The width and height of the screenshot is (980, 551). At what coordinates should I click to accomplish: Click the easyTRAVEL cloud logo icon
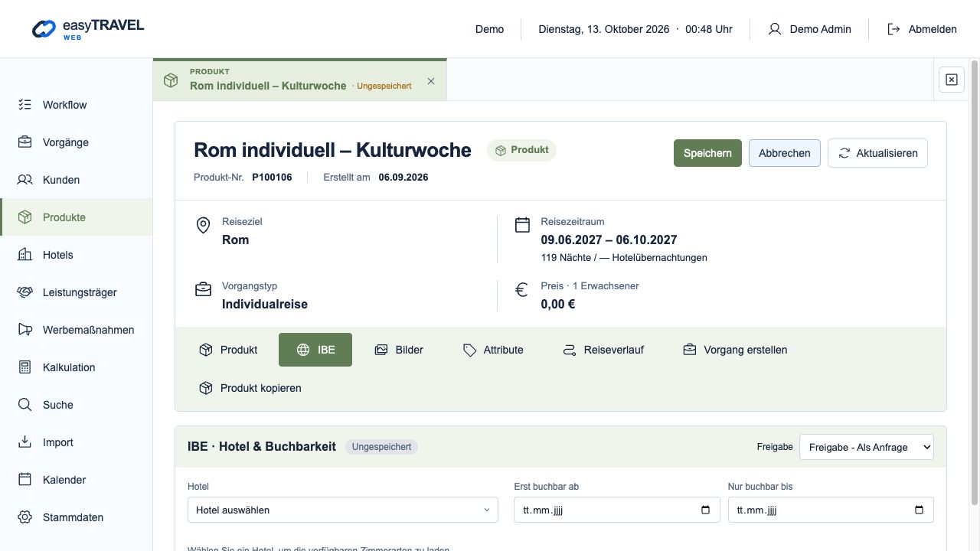point(44,28)
